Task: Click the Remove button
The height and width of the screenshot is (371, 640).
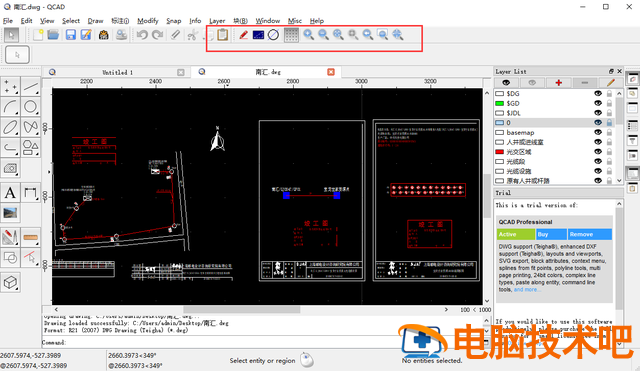Action: pos(590,234)
